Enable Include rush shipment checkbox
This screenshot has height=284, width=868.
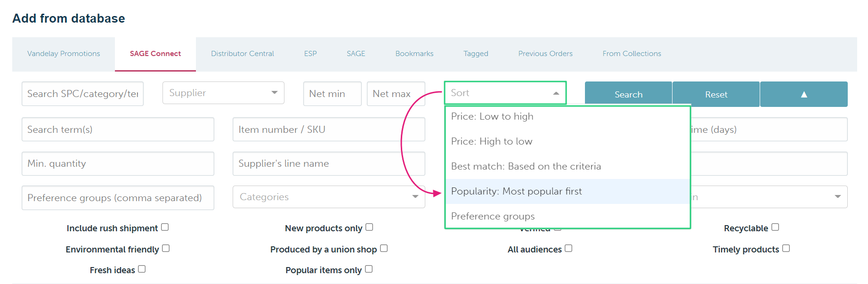click(165, 227)
